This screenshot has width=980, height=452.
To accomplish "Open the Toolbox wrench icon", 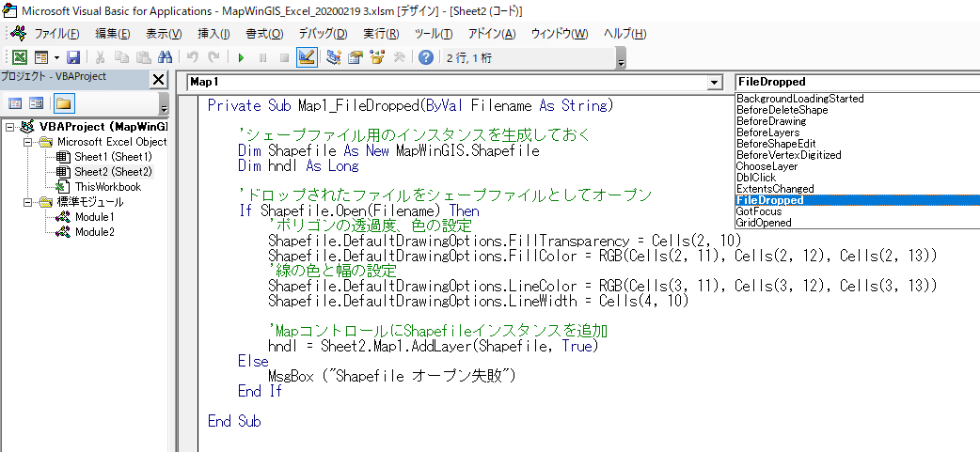I will tap(399, 58).
